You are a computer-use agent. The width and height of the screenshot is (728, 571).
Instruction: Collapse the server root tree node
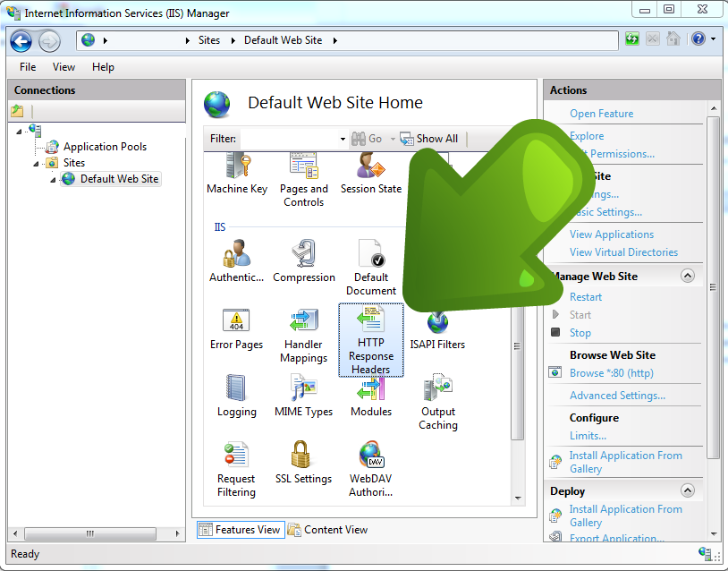pyautogui.click(x=19, y=132)
